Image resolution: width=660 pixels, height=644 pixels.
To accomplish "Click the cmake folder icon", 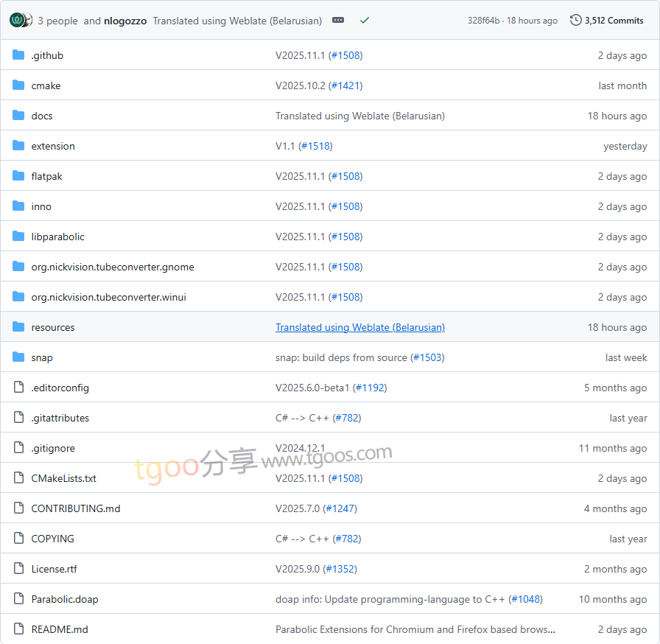I will click(18, 85).
